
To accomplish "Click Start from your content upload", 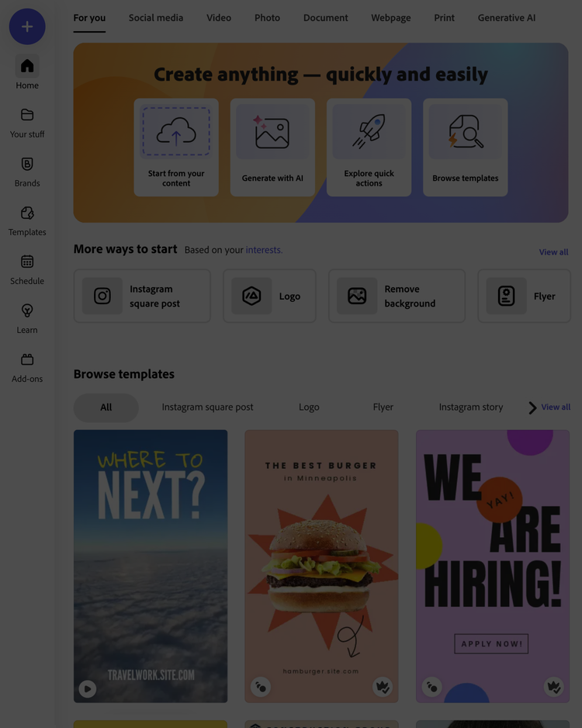I will point(176,147).
